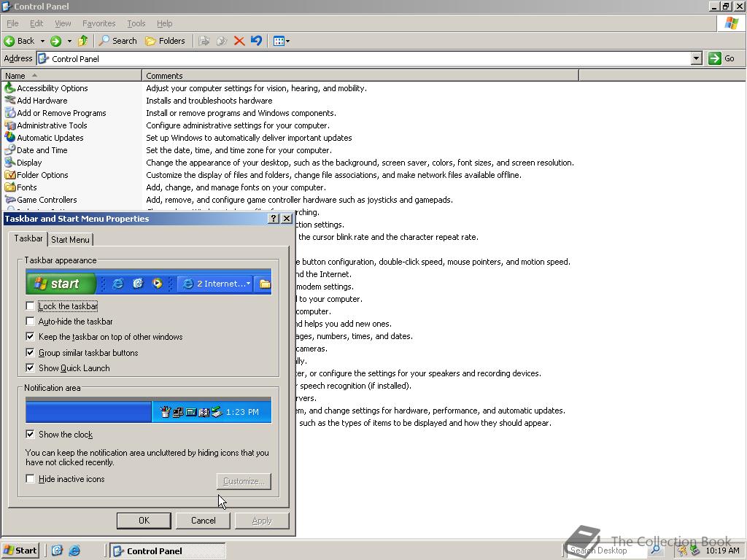Select the Display icon
Viewport: 747px width, 560px height.
[10, 163]
